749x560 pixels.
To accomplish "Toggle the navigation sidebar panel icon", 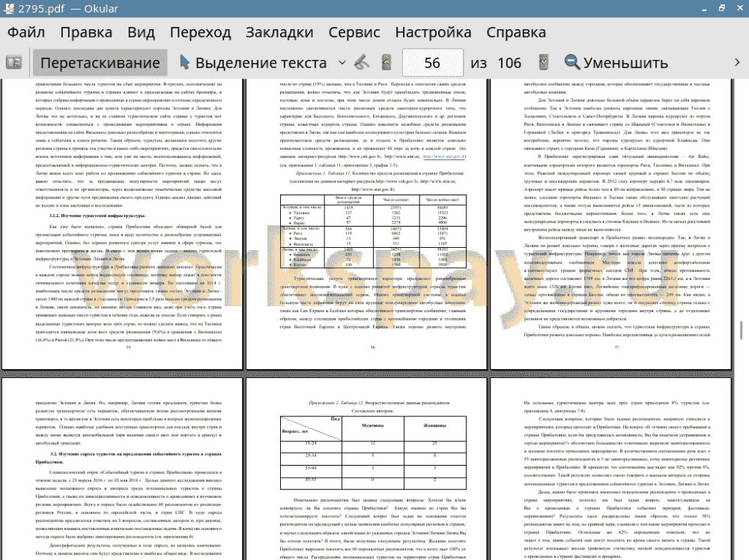I will click(x=13, y=63).
